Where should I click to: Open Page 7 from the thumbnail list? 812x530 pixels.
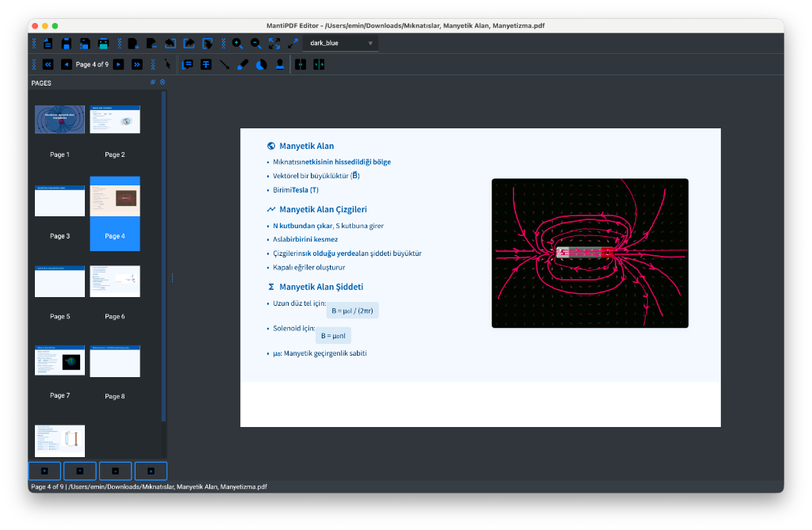[59, 361]
